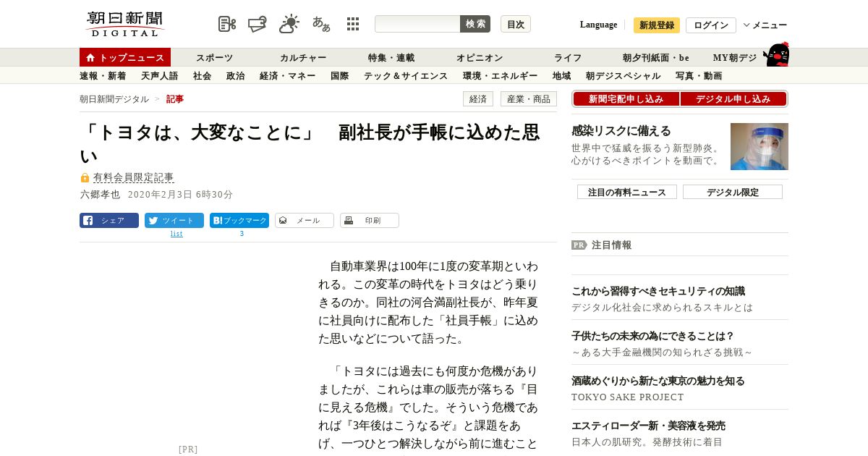The image size is (868, 456).
Task: Open the grid apps menu icon
Action: click(353, 24)
